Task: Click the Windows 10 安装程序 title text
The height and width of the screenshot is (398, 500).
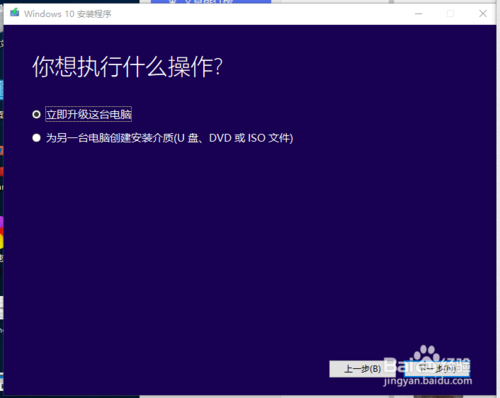Action: pyautogui.click(x=68, y=14)
